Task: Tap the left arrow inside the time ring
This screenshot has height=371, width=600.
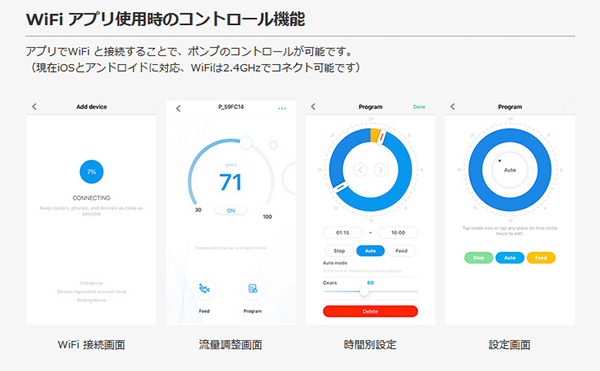Action: (x=360, y=169)
